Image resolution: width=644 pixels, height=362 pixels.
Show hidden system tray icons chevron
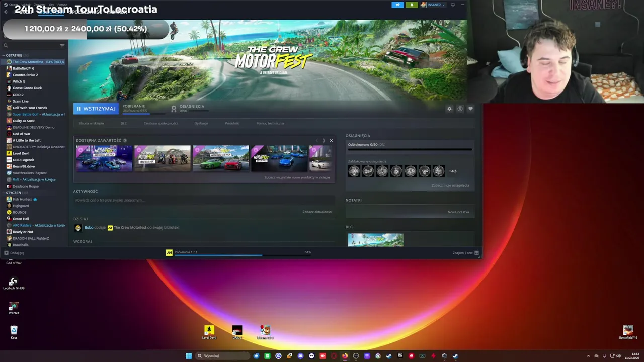pyautogui.click(x=588, y=356)
